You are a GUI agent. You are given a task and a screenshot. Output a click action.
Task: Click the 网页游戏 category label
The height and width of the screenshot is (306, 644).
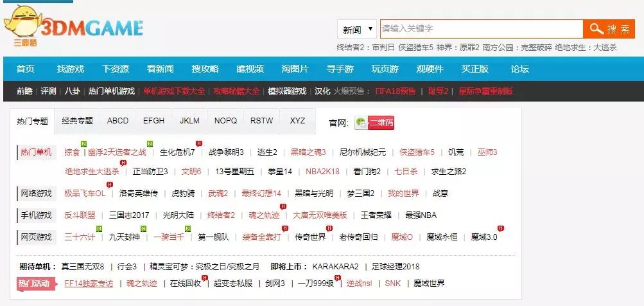point(36,237)
